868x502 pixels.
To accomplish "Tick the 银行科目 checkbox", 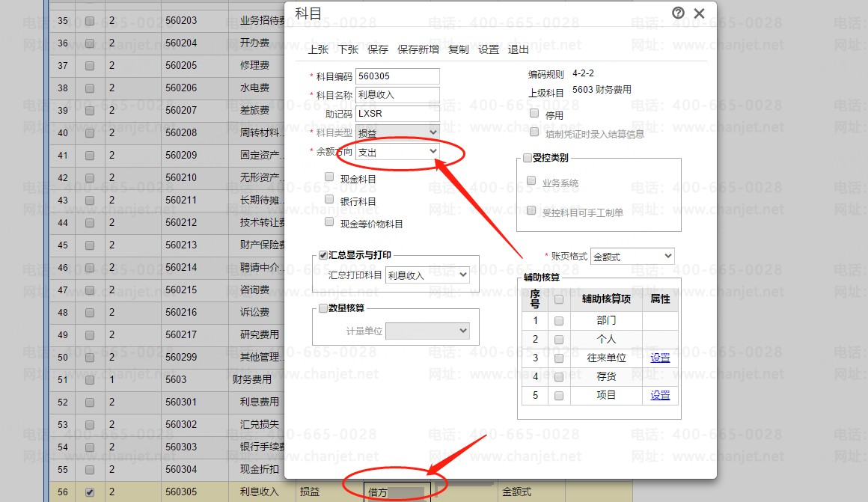I will coord(330,200).
